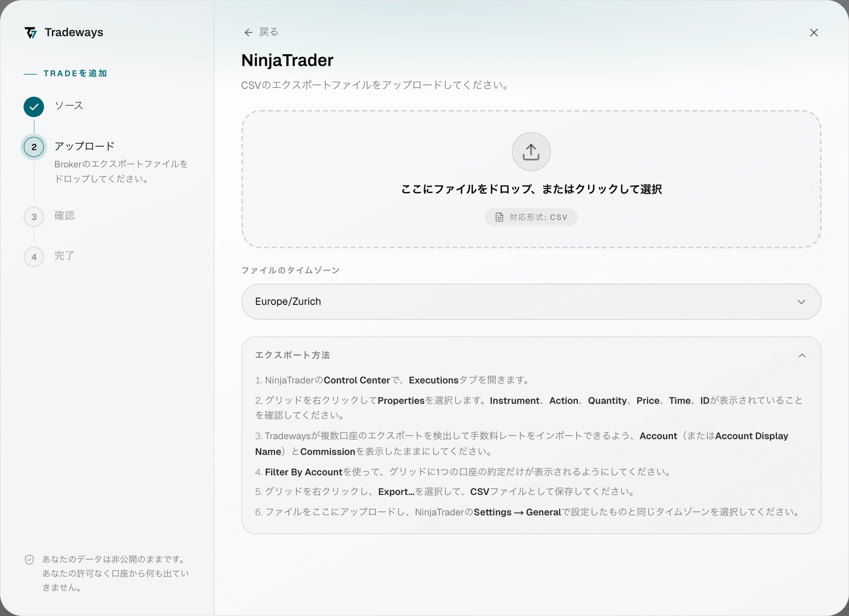Click instruction step 6 Settings → General
Viewport: 849px width, 616px height.
coord(528,512)
